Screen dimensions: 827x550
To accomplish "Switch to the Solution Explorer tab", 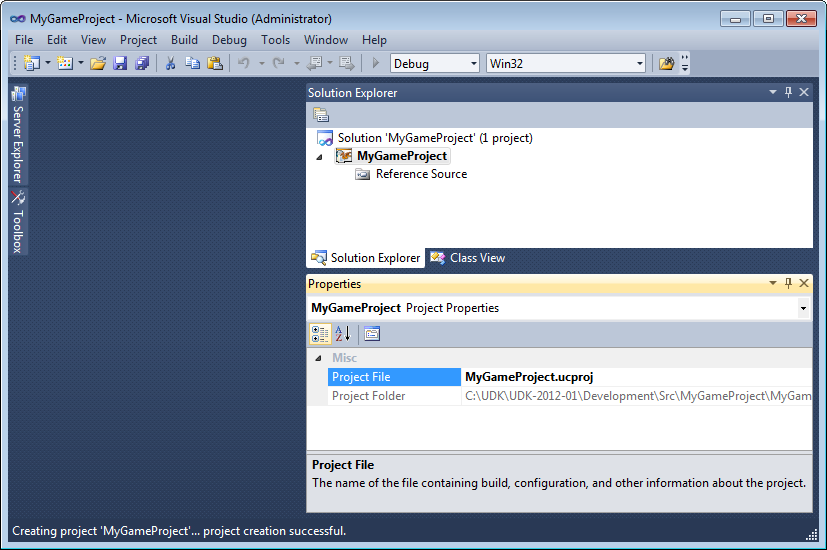I will [366, 258].
